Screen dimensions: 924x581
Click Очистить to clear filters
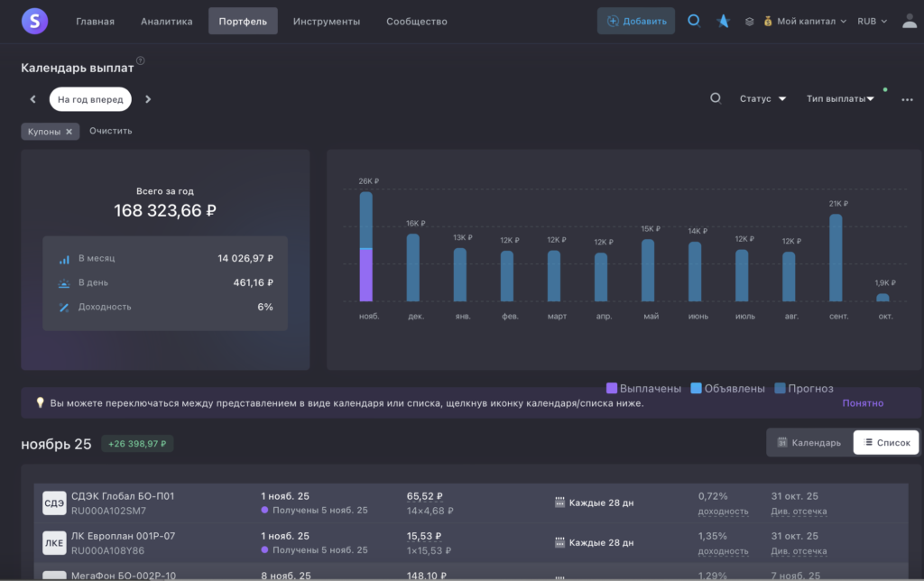point(111,131)
